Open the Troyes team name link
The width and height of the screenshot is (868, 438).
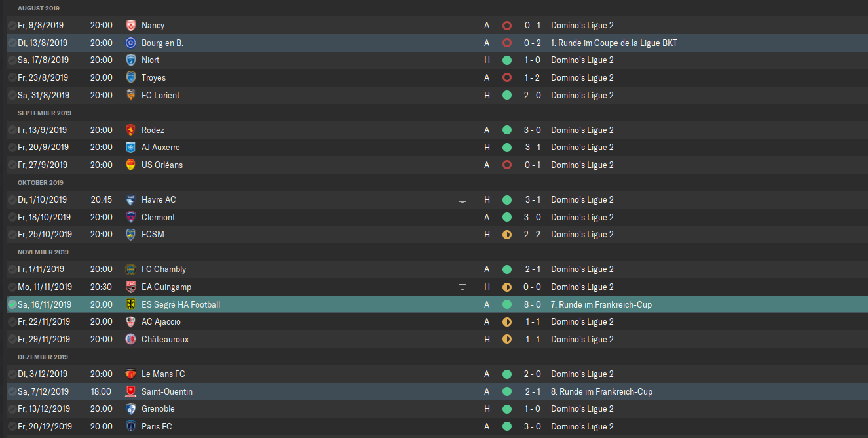pos(153,77)
